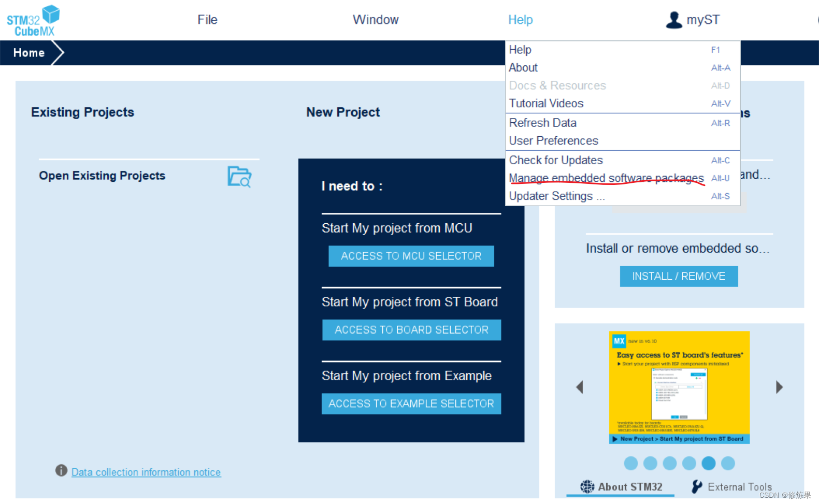819x504 pixels.
Task: Select first carousel dot indicator
Action: (631, 463)
